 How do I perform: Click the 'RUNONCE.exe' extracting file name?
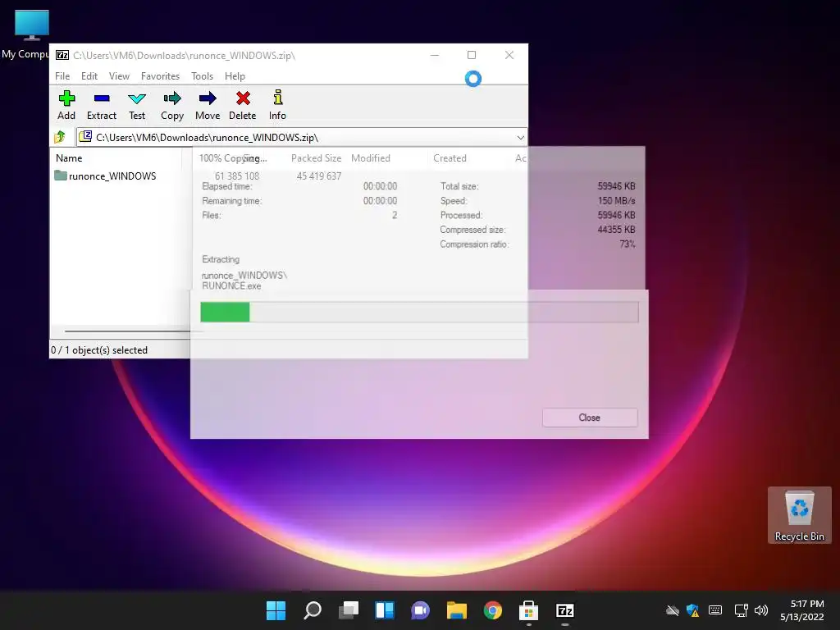[x=231, y=285]
